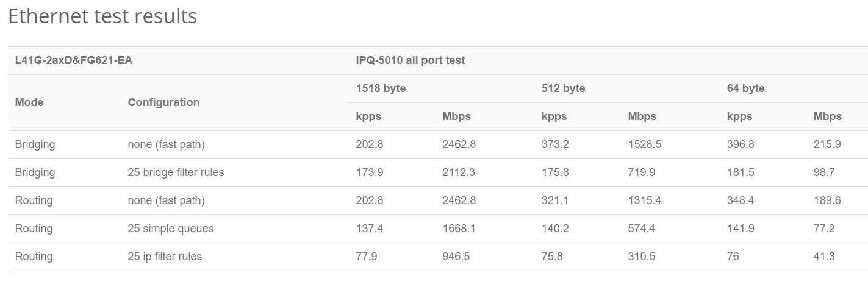Click '25 bridge filter rules' configuration cell
Image resolution: width=868 pixels, height=287 pixels.
click(x=235, y=172)
